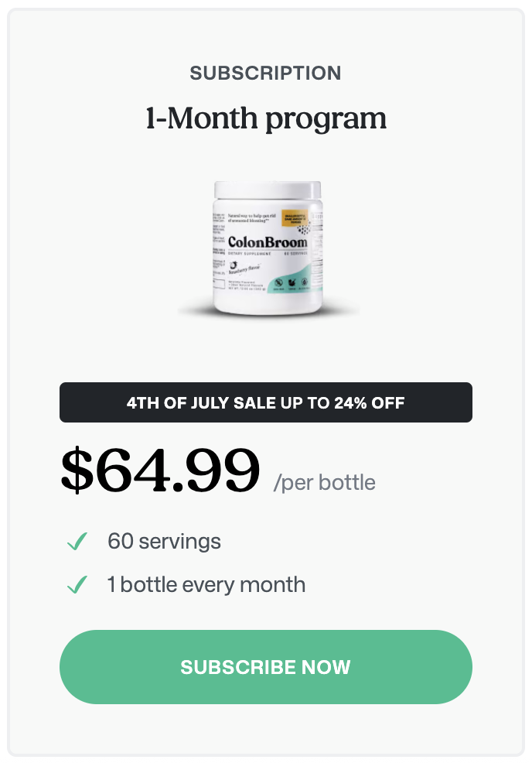Click the checkmark next to 1 bottle every month
532x763 pixels.
[77, 584]
